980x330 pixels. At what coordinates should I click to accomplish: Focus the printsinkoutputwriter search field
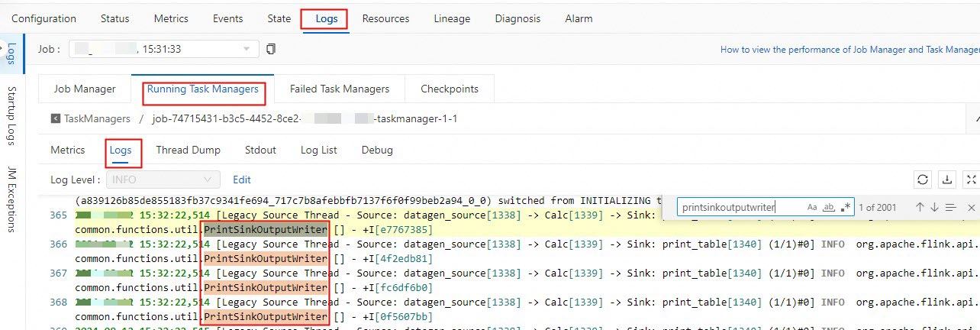740,207
